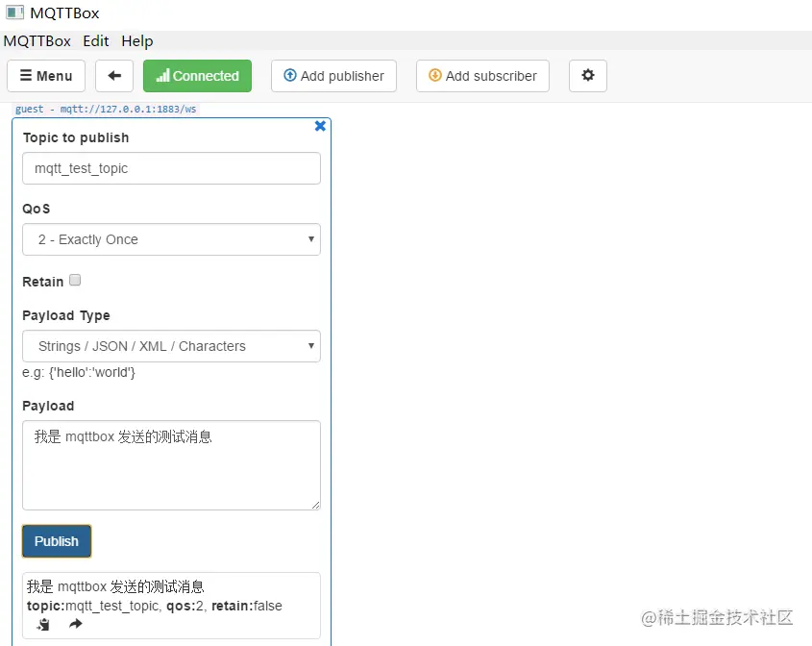This screenshot has height=646, width=812.
Task: Focus the Topic to publish field
Action: 171,168
